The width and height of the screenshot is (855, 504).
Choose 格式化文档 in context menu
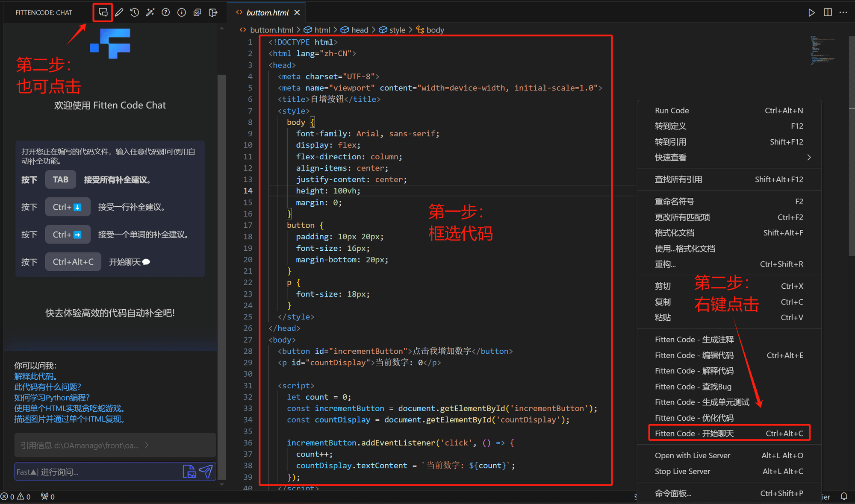pyautogui.click(x=729, y=233)
